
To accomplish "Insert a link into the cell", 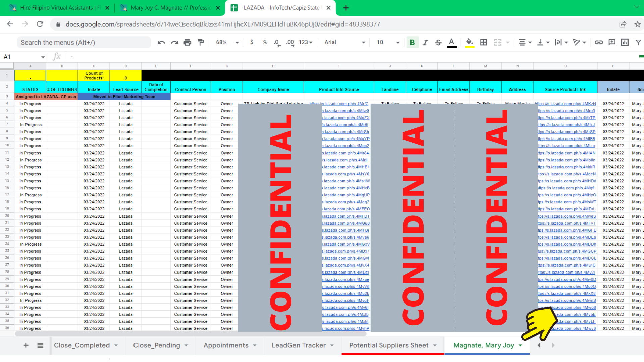I will tap(599, 42).
